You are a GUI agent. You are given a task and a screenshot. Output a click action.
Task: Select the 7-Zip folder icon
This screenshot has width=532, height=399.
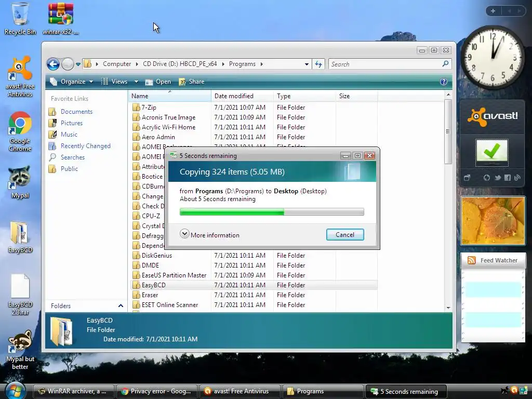coord(136,107)
